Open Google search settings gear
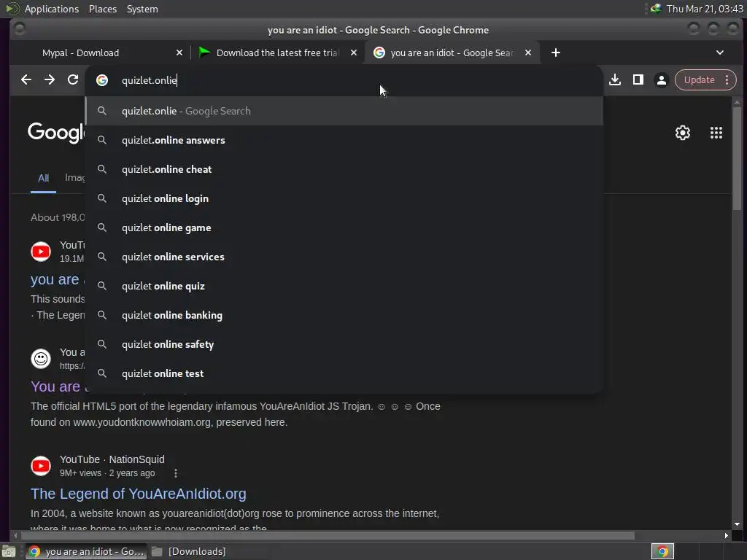 click(x=683, y=133)
